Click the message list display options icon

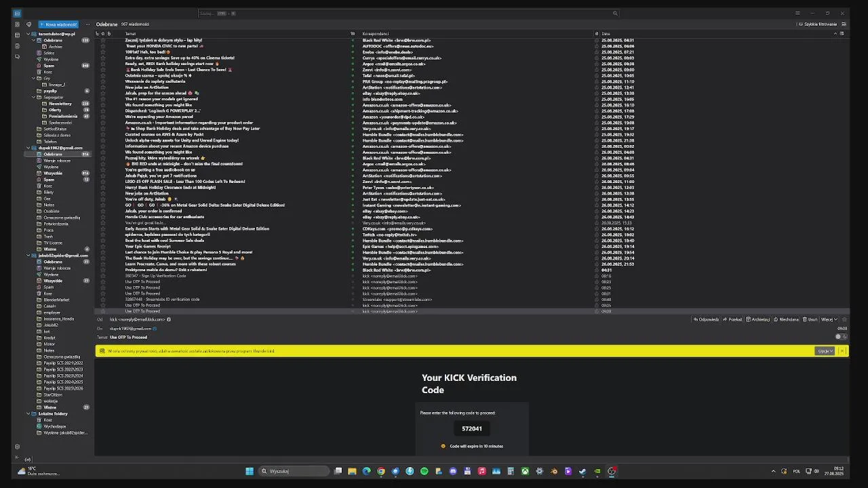tap(843, 24)
